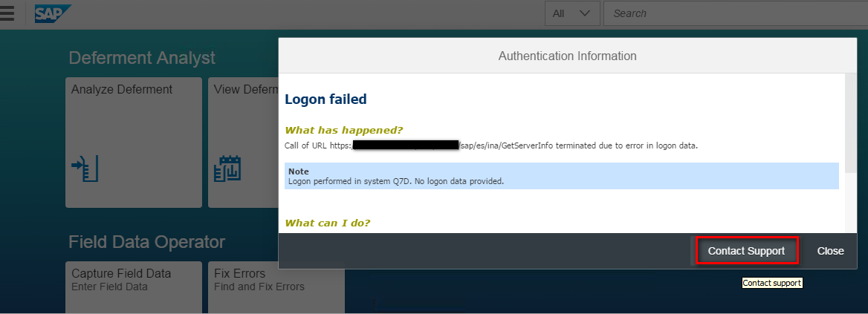The width and height of the screenshot is (868, 314).
Task: Click the Logon failed heading
Action: click(x=325, y=99)
